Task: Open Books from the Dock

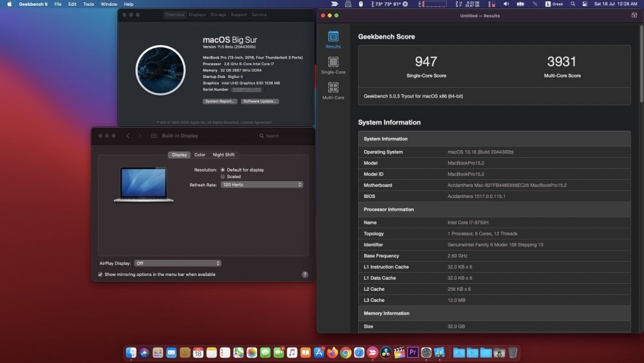Action: 305,353
